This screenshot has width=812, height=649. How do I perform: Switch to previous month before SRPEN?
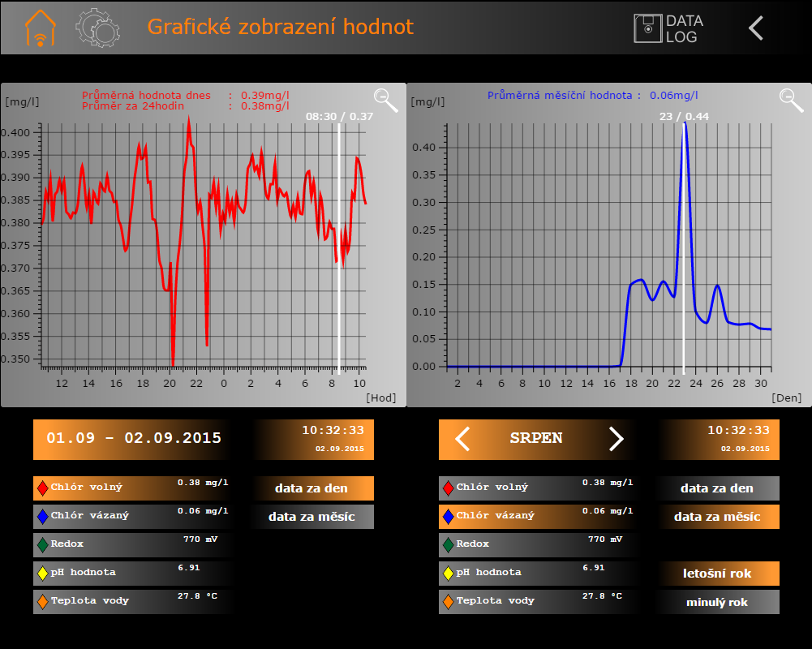[462, 439]
